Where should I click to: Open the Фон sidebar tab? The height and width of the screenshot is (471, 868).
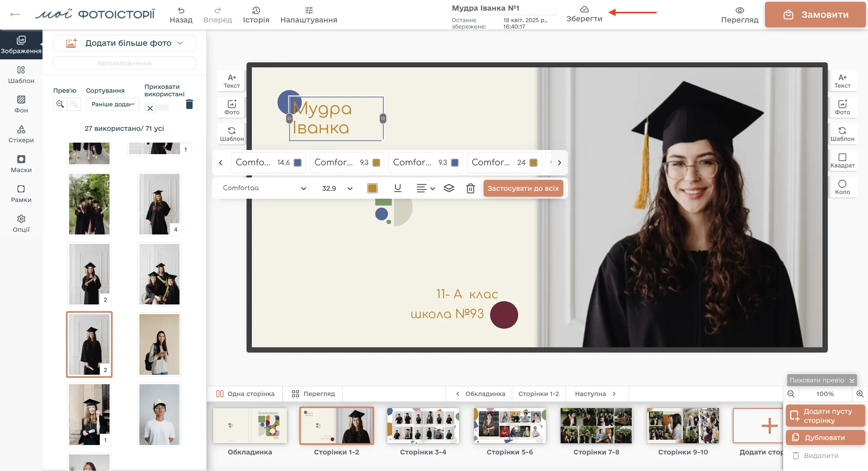tap(21, 105)
